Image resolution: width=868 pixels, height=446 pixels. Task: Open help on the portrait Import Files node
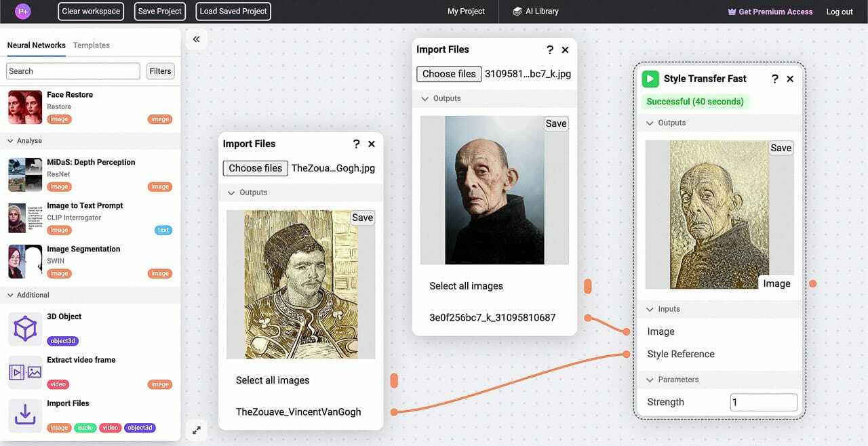pyautogui.click(x=549, y=49)
